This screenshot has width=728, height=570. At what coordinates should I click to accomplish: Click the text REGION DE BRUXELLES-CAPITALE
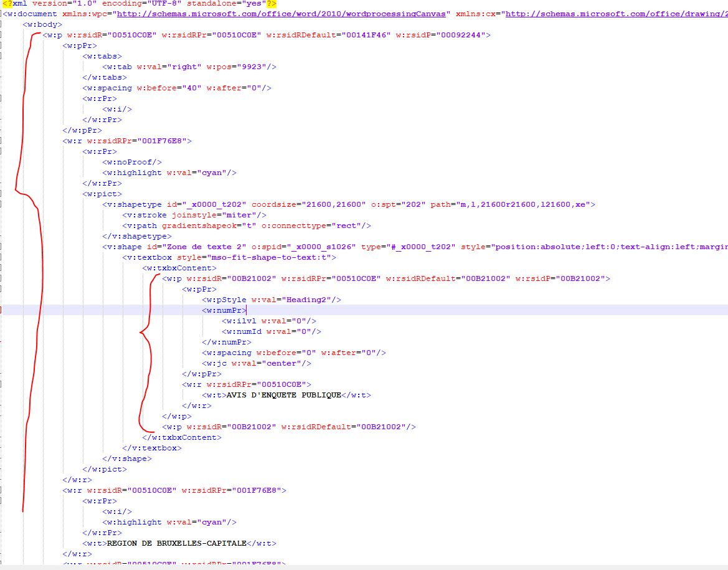point(177,543)
